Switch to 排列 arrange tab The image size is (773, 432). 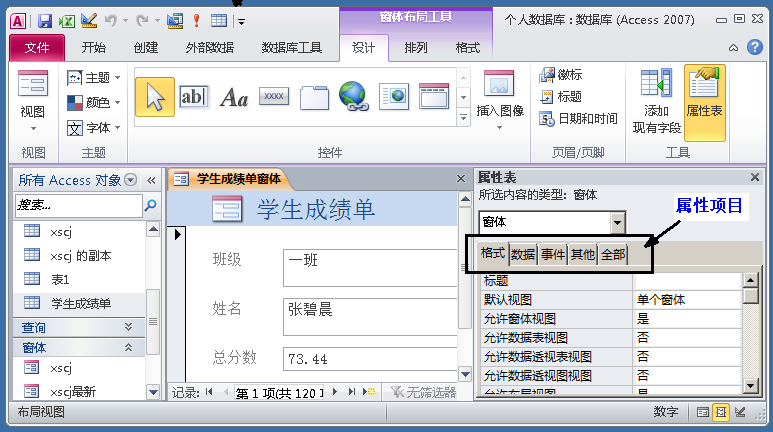[416, 47]
